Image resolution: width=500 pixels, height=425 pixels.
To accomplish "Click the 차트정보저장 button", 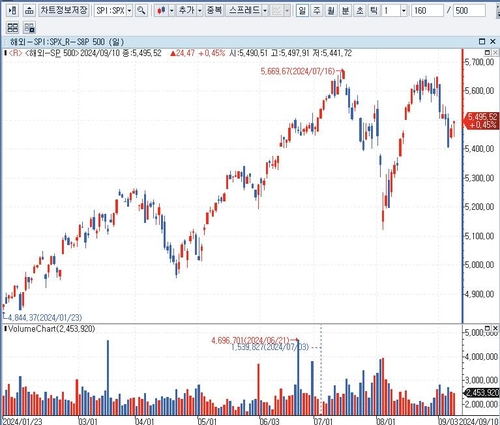I will (x=64, y=11).
